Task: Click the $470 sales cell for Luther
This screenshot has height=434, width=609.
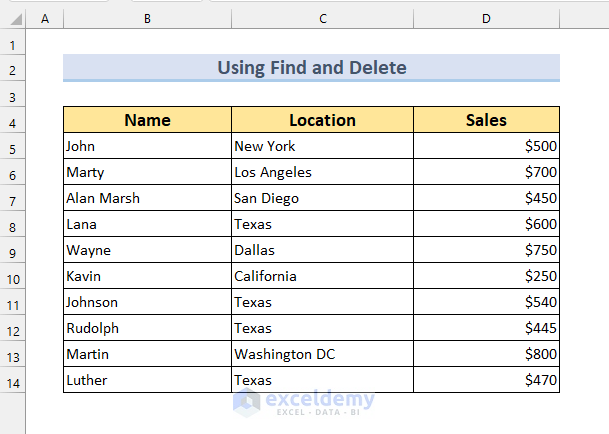Action: point(486,380)
